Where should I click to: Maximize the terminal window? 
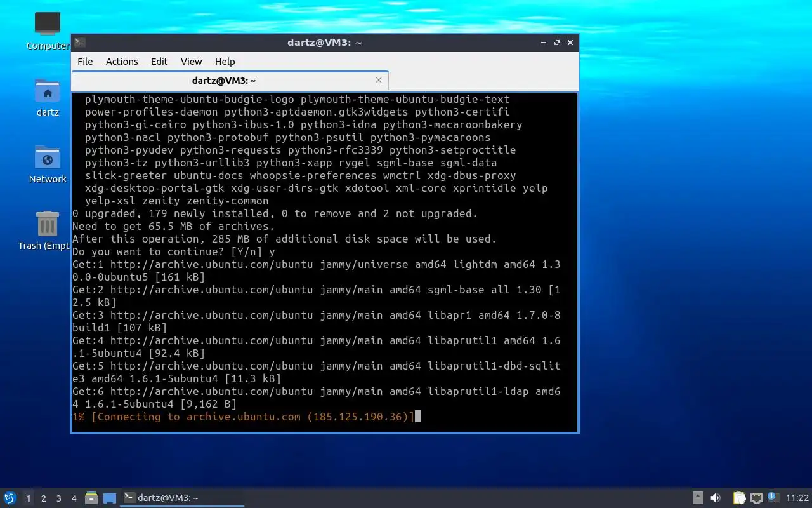pos(557,43)
